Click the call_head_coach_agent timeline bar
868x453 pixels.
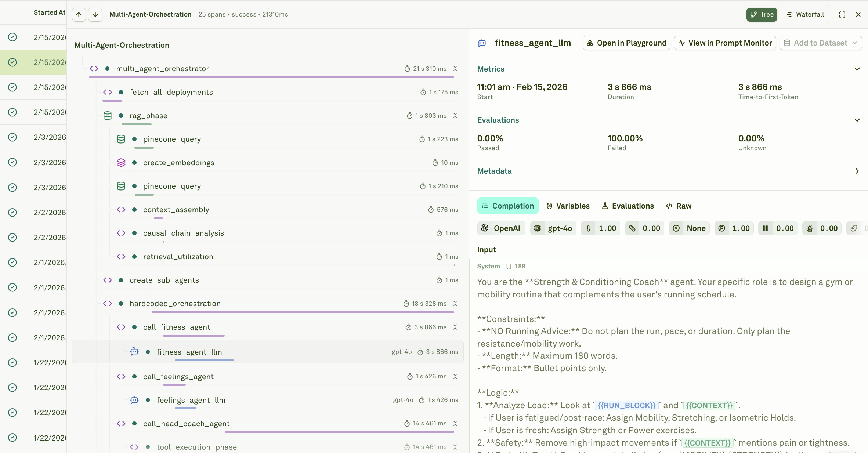(339, 432)
